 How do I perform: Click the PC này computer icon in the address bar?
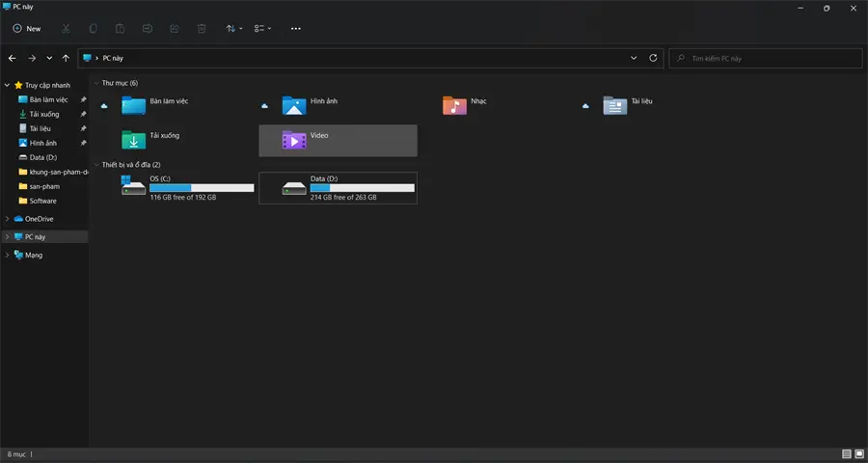coord(87,58)
